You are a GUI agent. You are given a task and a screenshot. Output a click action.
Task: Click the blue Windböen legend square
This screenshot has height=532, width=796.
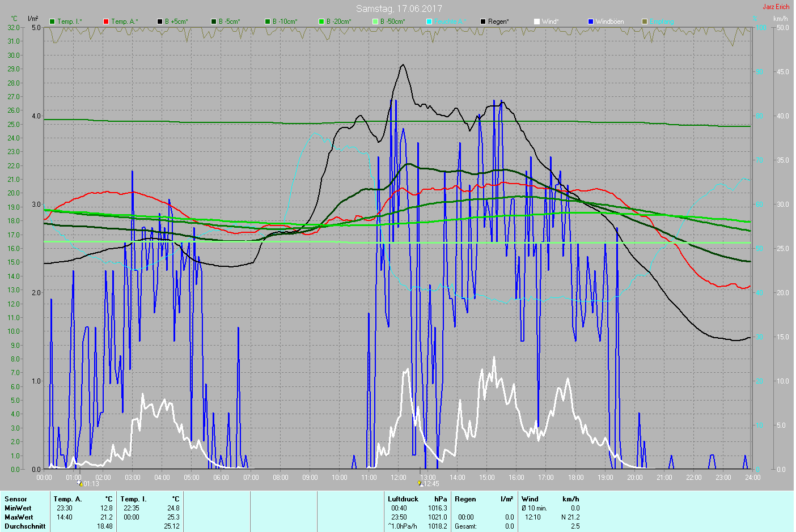591,22
